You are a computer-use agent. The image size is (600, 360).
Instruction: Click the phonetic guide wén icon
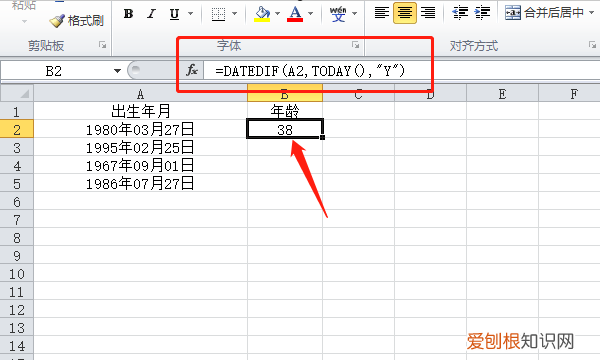pos(338,14)
